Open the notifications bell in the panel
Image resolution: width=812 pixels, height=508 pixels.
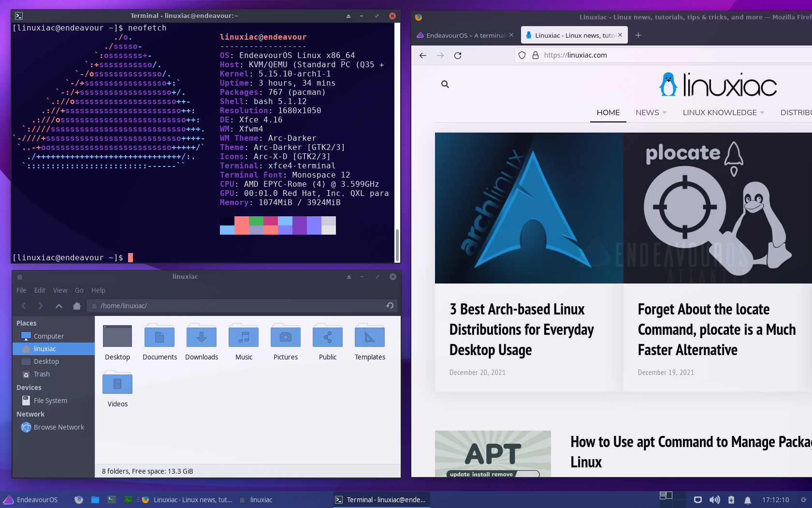pyautogui.click(x=747, y=500)
